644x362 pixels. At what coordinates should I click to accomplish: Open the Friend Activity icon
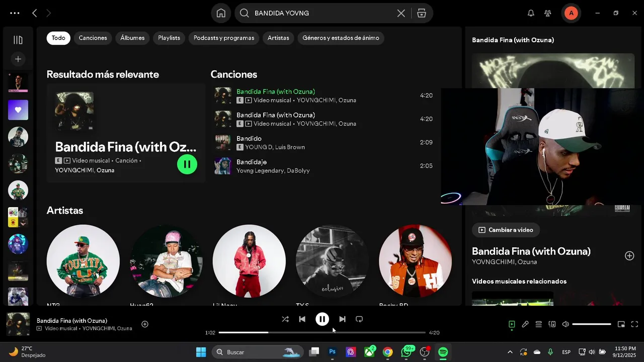[548, 13]
